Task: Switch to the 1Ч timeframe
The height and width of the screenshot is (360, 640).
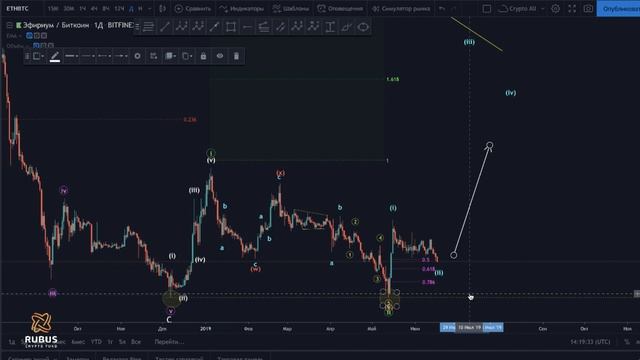Action: [83, 9]
